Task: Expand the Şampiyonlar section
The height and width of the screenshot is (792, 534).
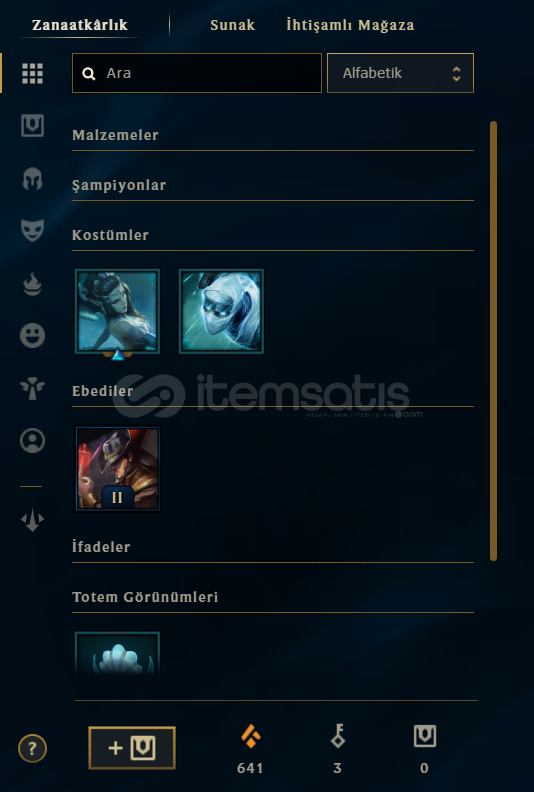Action: [273, 186]
